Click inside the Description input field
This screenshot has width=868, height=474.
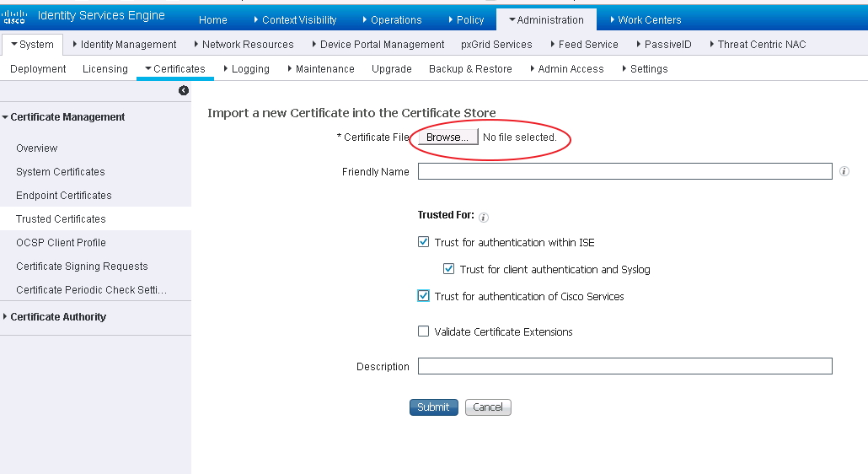pos(625,366)
